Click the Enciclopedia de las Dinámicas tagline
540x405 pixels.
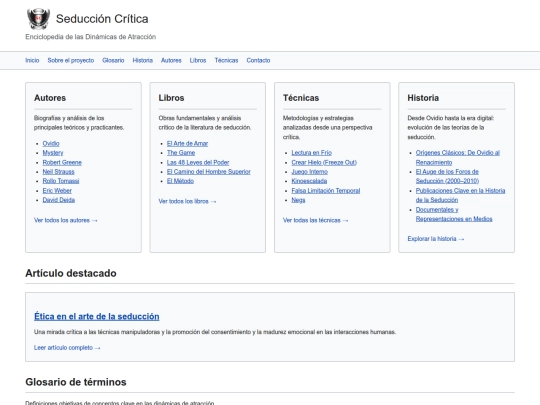(x=91, y=37)
